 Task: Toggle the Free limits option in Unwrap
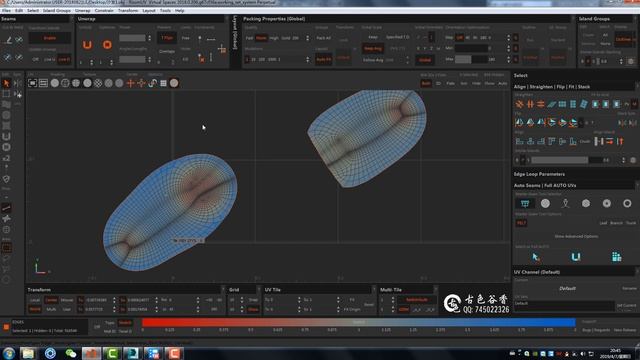[186, 38]
